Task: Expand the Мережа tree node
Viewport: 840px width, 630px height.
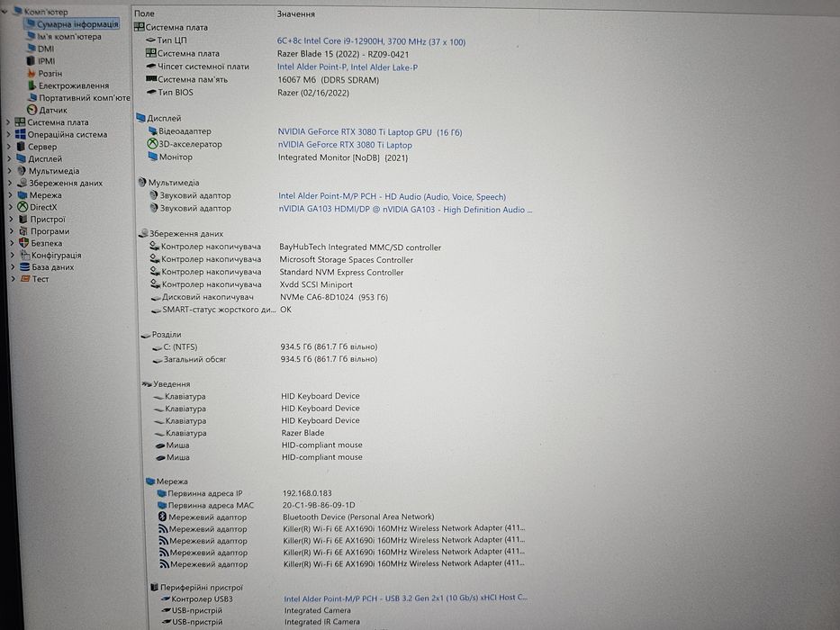Action: [11, 195]
